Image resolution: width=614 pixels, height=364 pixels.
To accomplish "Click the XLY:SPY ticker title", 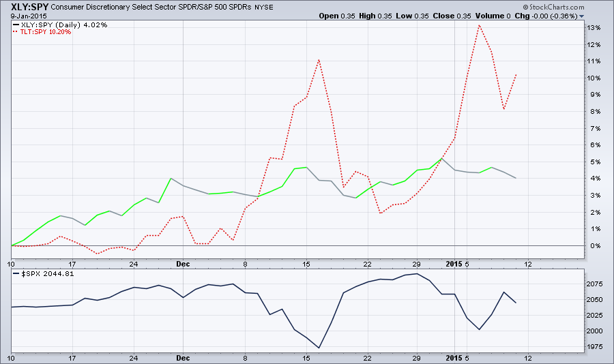I will click(30, 7).
